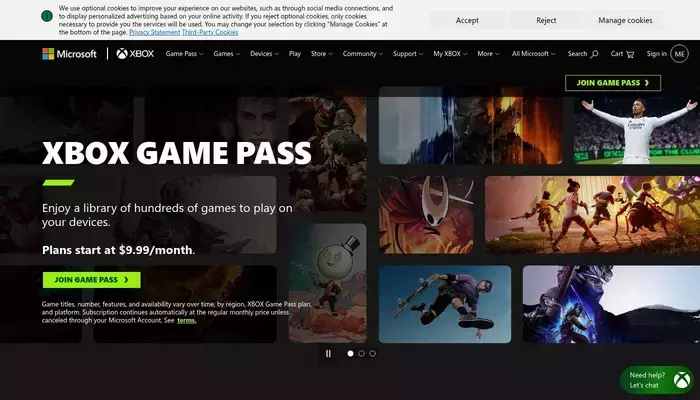Screen dimensions: 700x400
Task: Click the giant-insect battle game thumbnail
Action: pyautogui.click(x=592, y=215)
